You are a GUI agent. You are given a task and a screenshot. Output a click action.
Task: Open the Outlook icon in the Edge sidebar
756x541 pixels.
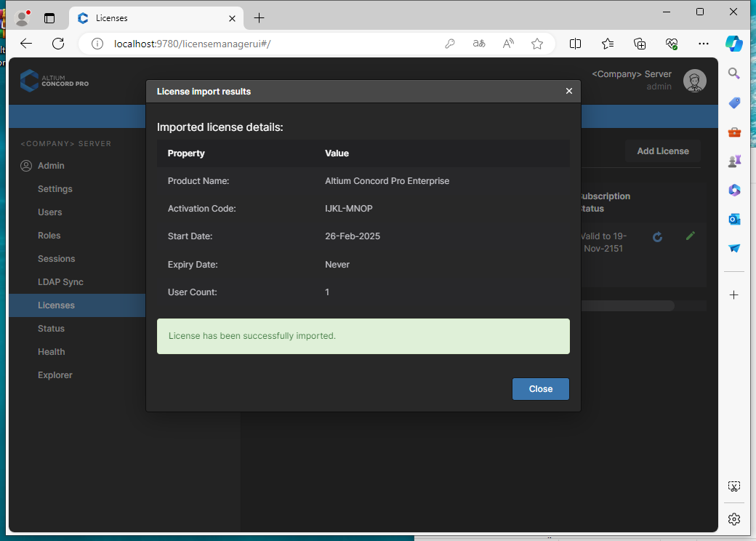click(734, 219)
